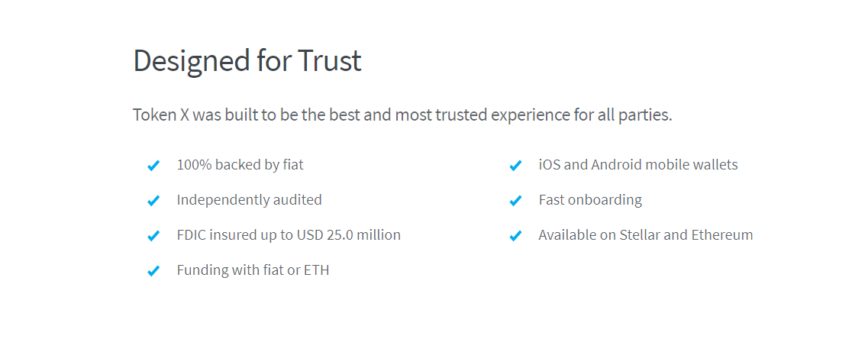Click the Fast onboarding text

click(590, 200)
